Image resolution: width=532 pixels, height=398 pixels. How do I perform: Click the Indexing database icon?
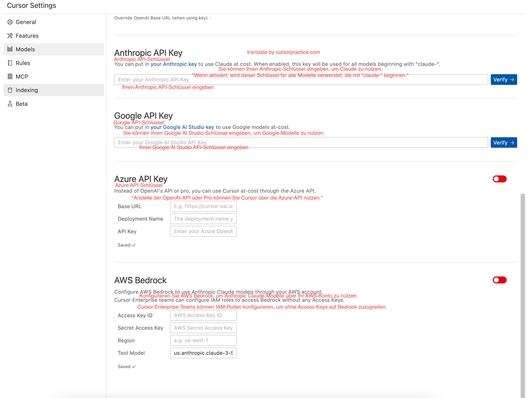tap(10, 90)
